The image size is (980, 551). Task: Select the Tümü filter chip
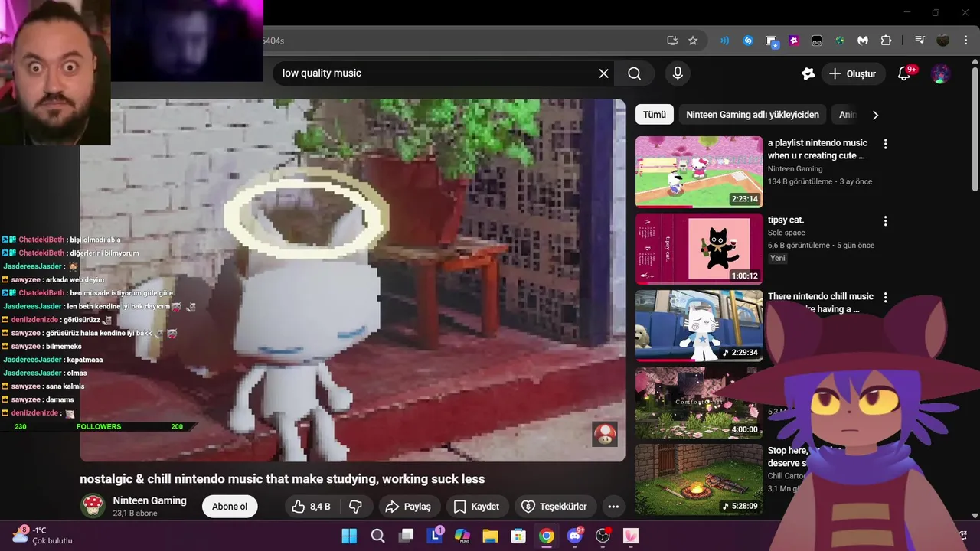(654, 115)
